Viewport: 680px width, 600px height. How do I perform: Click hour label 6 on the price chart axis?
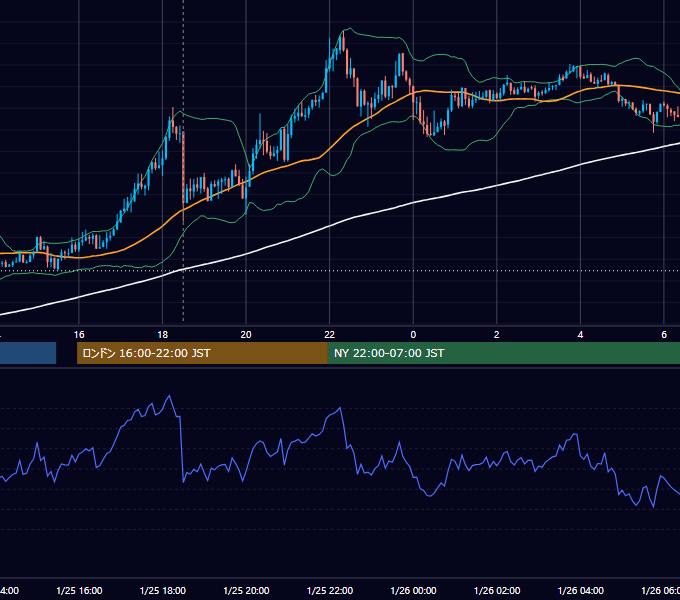pyautogui.click(x=664, y=335)
